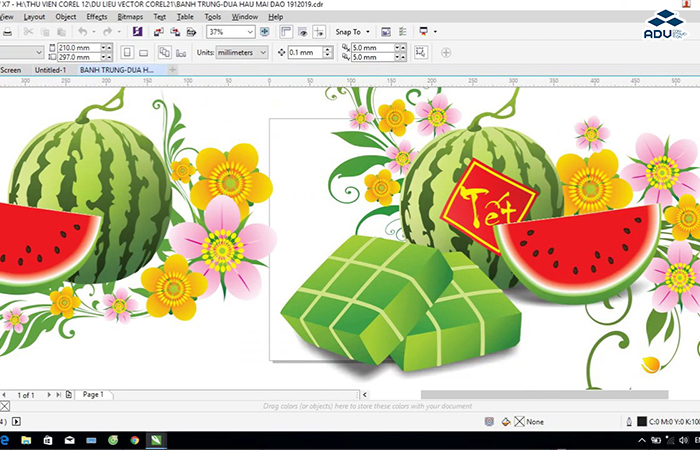
Task: Go to last page arrow in navigator
Action: [x=58, y=395]
